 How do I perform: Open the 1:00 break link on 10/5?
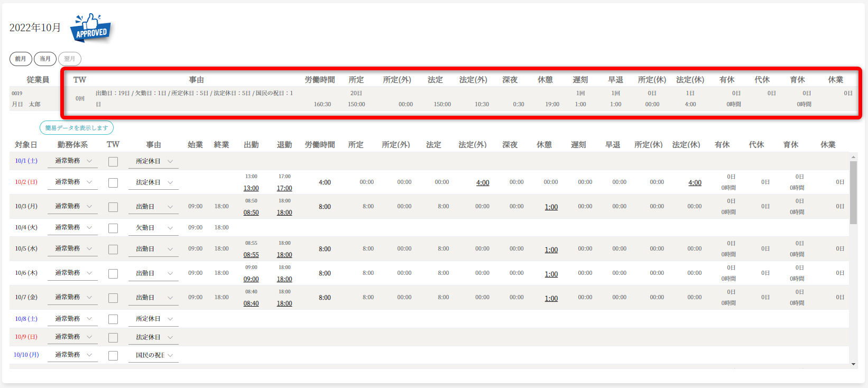551,250
